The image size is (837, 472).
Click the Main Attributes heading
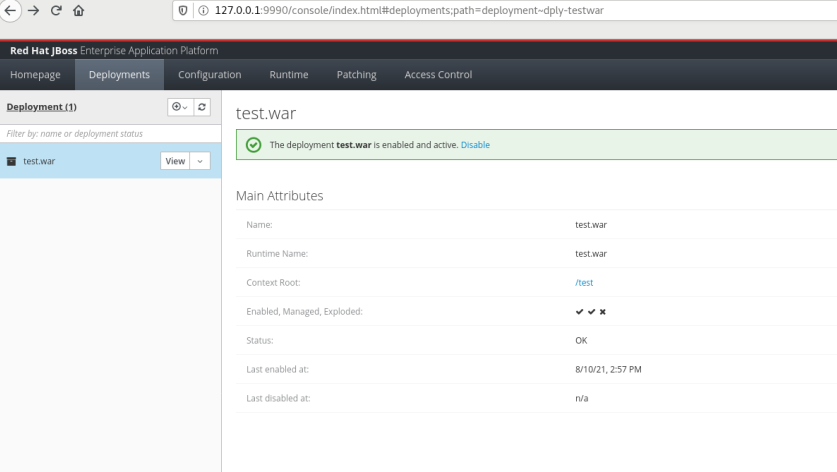pyautogui.click(x=280, y=196)
